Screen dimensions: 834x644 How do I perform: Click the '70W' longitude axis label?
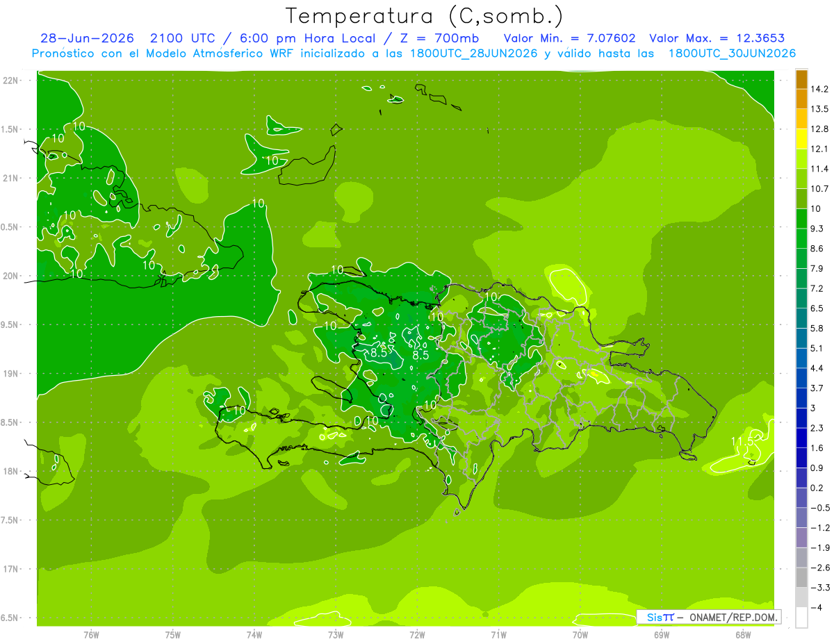click(580, 634)
